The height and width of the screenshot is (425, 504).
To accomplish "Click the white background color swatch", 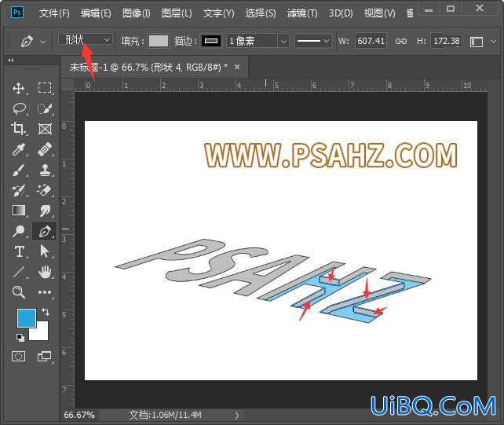I will (41, 333).
